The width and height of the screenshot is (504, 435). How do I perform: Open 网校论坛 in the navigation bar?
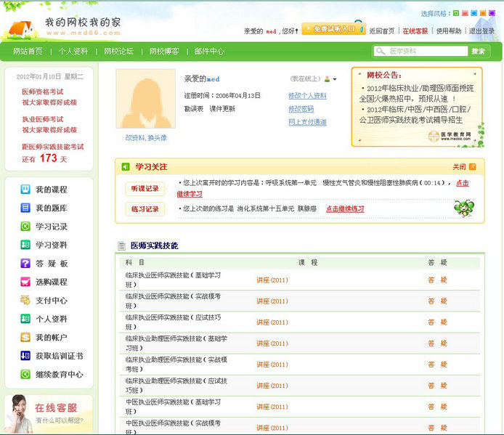[118, 52]
